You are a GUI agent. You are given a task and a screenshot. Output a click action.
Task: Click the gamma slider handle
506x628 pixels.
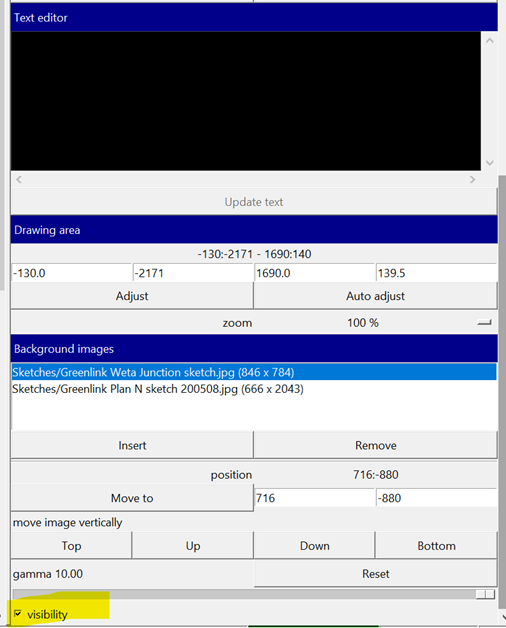click(486, 594)
